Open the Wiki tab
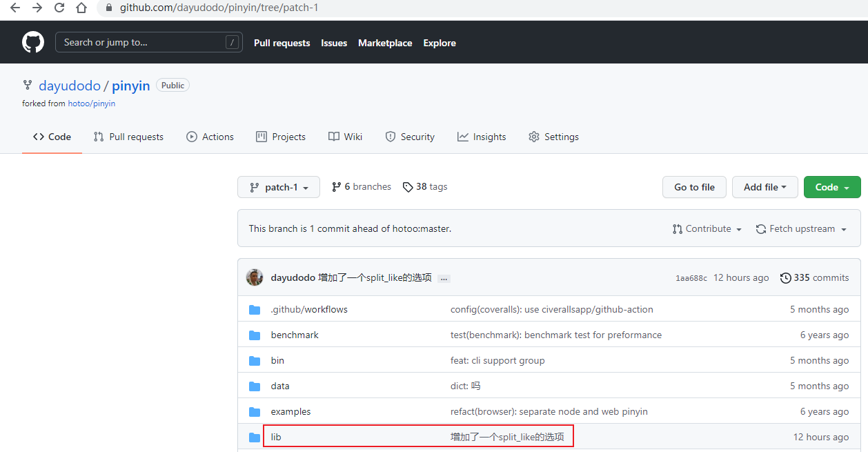Image resolution: width=868 pixels, height=452 pixels. click(345, 137)
